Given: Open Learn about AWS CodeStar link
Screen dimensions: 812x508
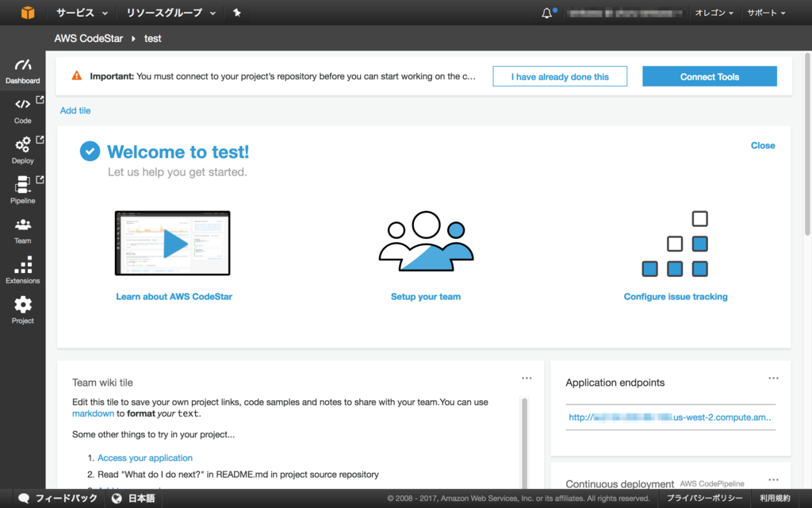Looking at the screenshot, I should [x=174, y=297].
